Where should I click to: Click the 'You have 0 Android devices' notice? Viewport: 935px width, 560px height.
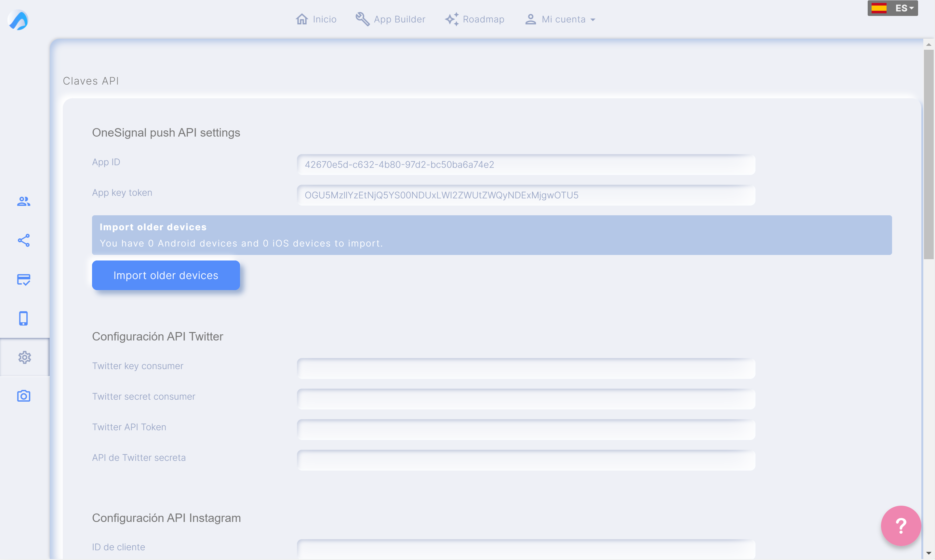[x=242, y=243]
